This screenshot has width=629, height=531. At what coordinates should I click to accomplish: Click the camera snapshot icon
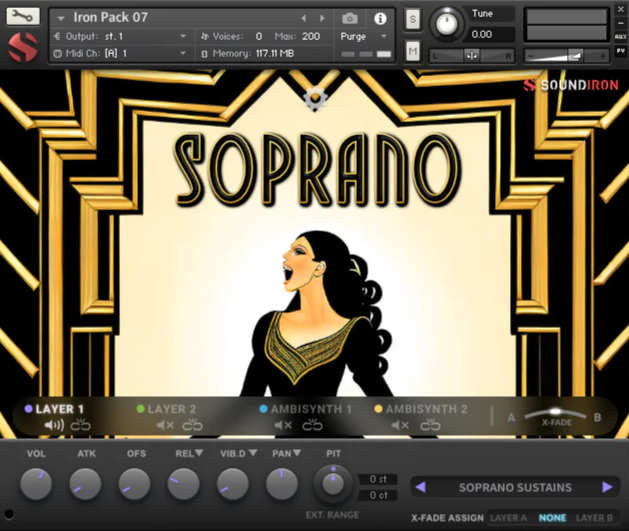(x=350, y=18)
